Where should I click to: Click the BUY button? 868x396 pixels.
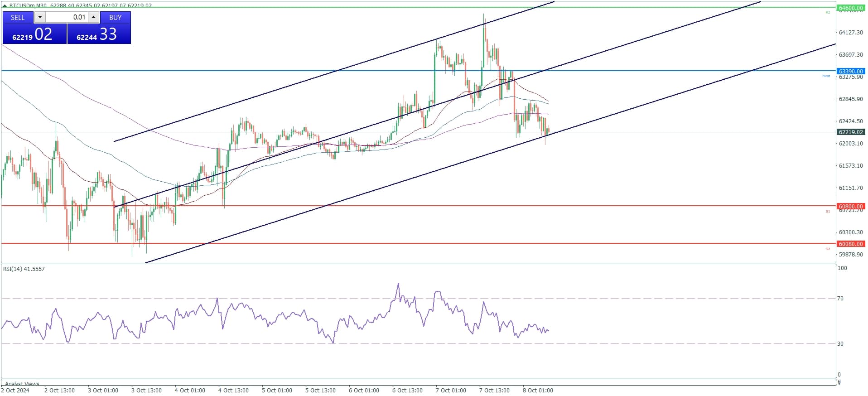tap(115, 17)
